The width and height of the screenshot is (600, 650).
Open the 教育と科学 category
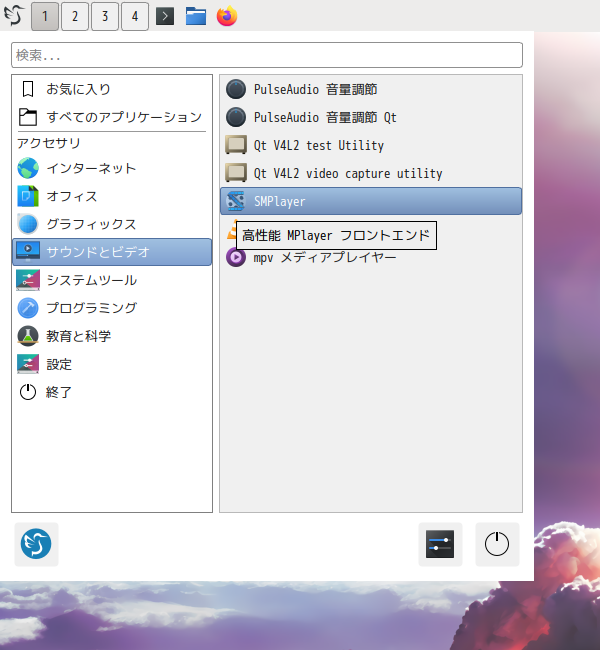click(112, 336)
